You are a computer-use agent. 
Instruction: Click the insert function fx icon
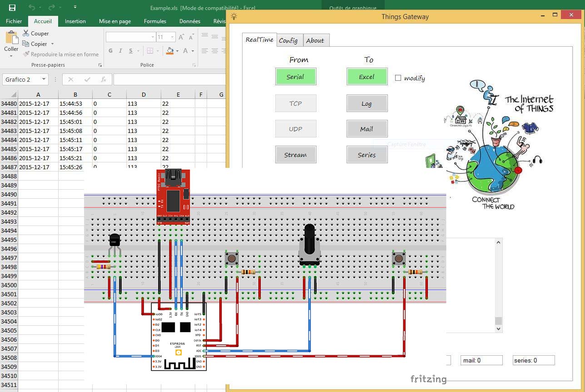[104, 79]
